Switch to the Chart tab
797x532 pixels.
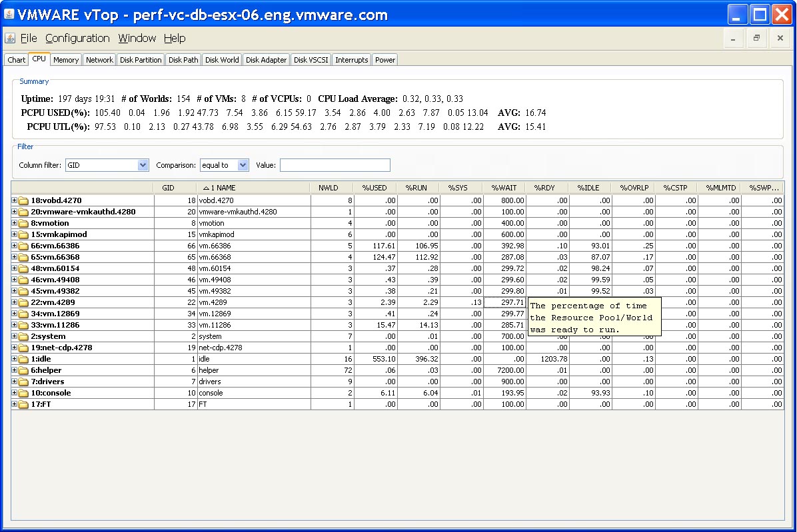click(16, 60)
